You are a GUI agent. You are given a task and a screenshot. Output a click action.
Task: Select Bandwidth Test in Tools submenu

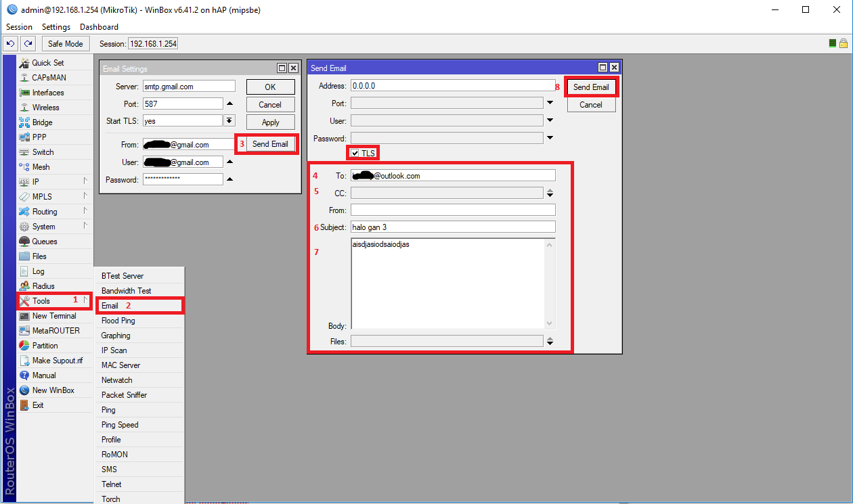(x=139, y=291)
